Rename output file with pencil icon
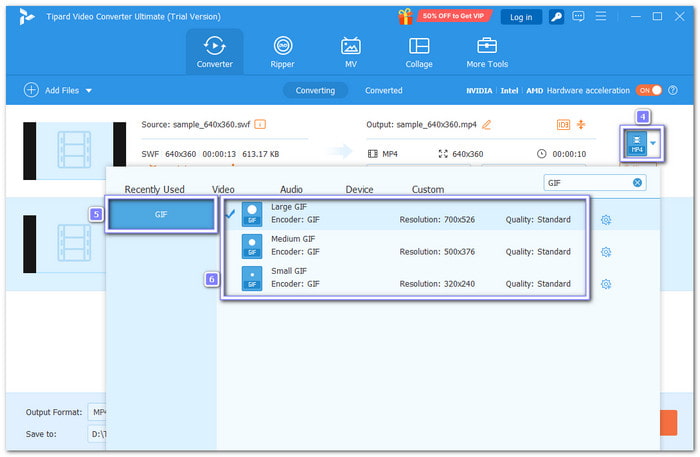 tap(487, 125)
